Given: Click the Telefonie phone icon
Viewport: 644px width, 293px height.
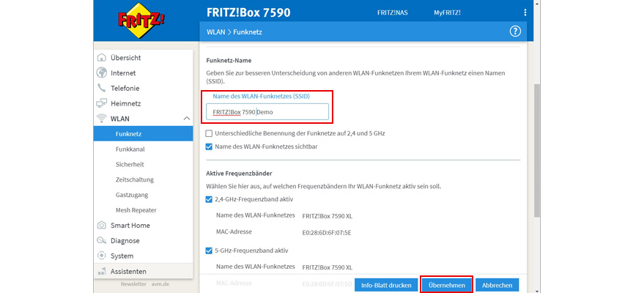Looking at the screenshot, I should tap(102, 88).
